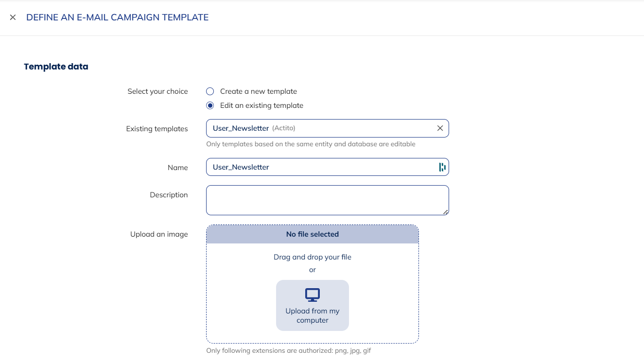This screenshot has height=363, width=644.
Task: Clear the selected User_Newsletter existing template
Action: coord(440,128)
